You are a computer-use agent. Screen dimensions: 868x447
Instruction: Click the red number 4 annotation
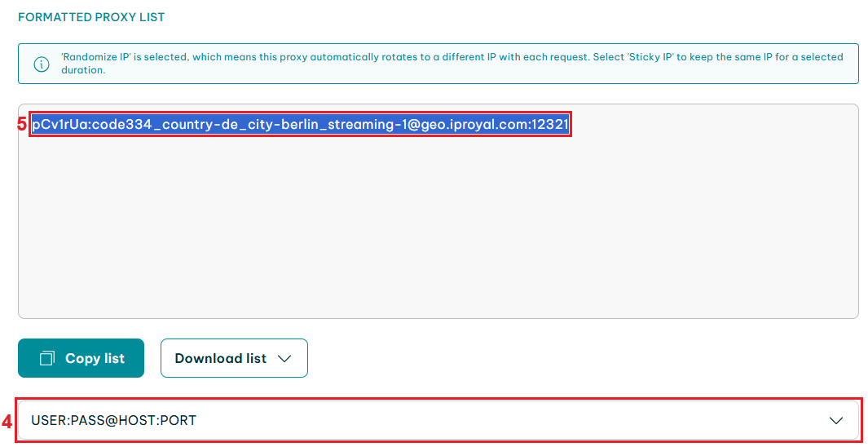coord(7,422)
